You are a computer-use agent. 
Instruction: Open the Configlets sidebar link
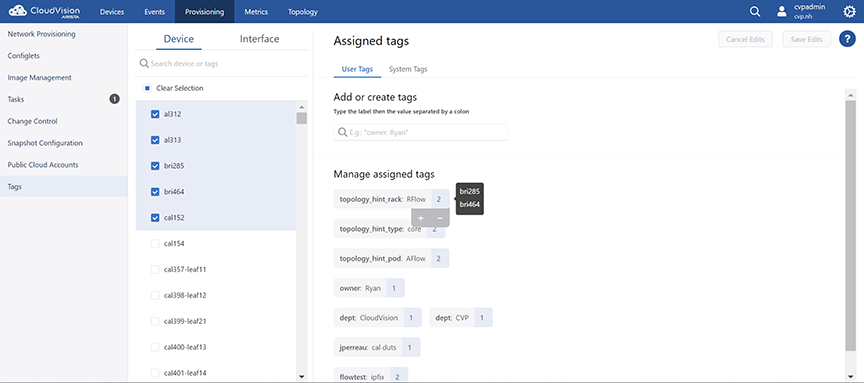click(x=24, y=56)
